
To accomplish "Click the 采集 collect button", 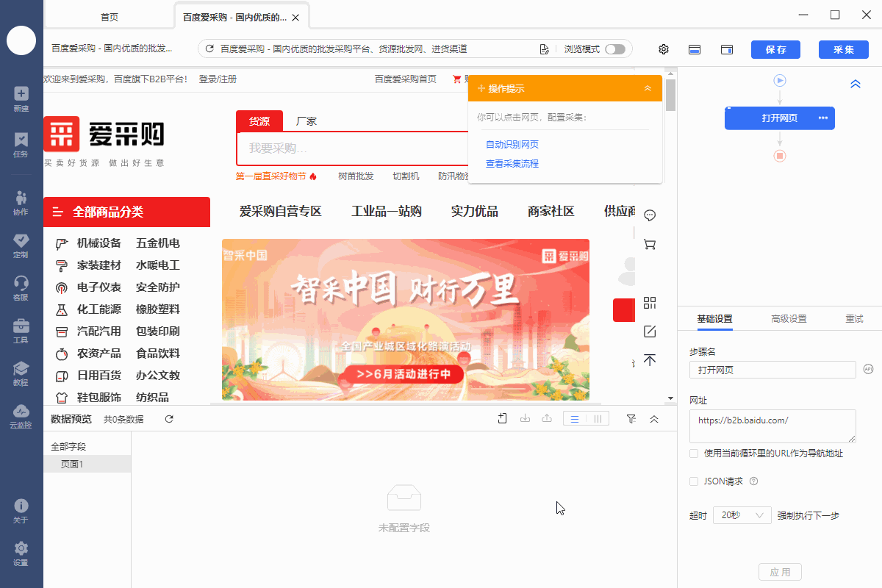I will [x=843, y=49].
